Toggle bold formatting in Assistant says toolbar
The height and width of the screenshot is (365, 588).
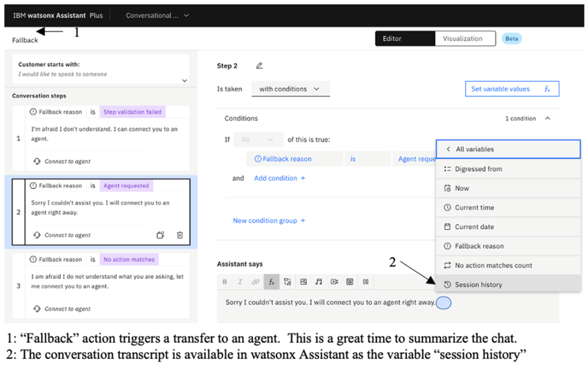point(225,282)
